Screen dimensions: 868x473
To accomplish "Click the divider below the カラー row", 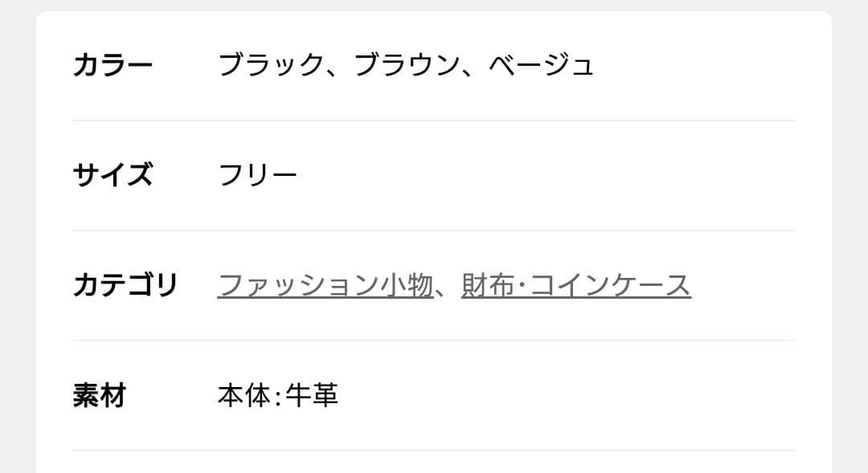I will 434,119.
